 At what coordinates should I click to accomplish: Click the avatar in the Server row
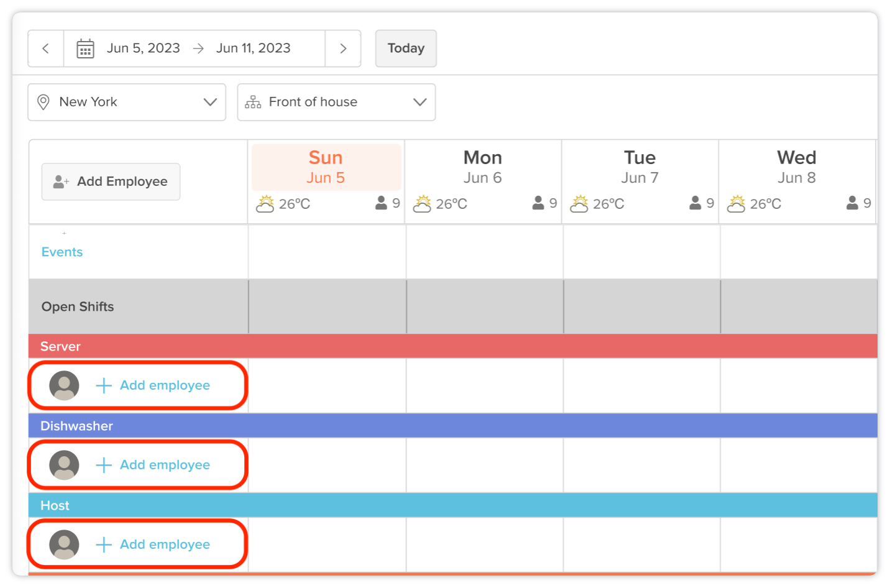coord(64,385)
